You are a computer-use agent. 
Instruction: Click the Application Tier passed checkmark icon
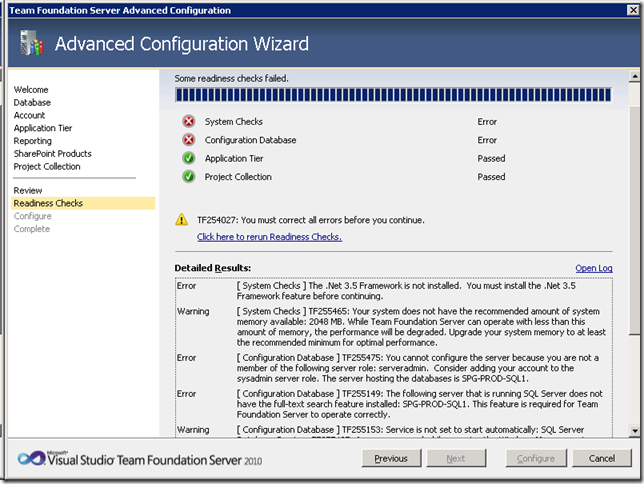pos(189,158)
